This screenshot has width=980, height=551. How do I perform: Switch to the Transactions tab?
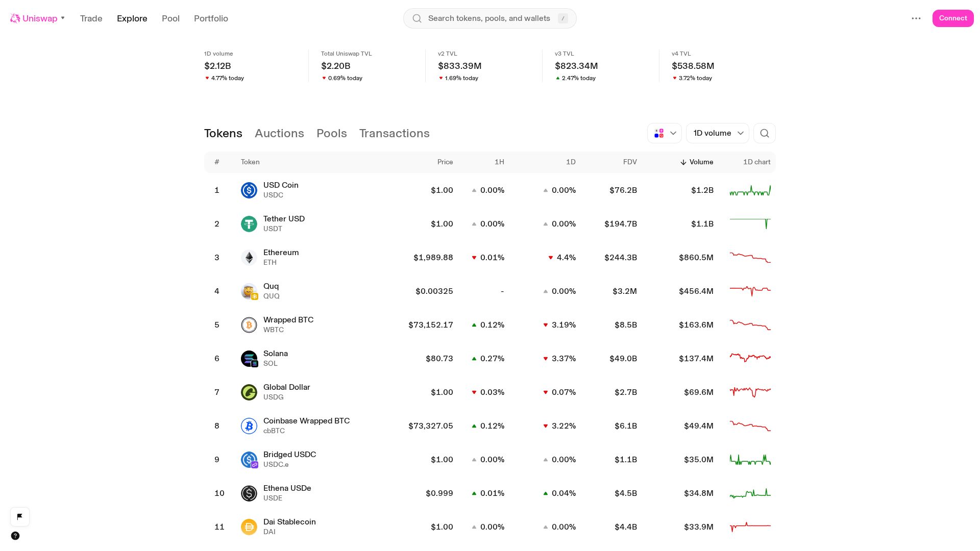tap(395, 133)
